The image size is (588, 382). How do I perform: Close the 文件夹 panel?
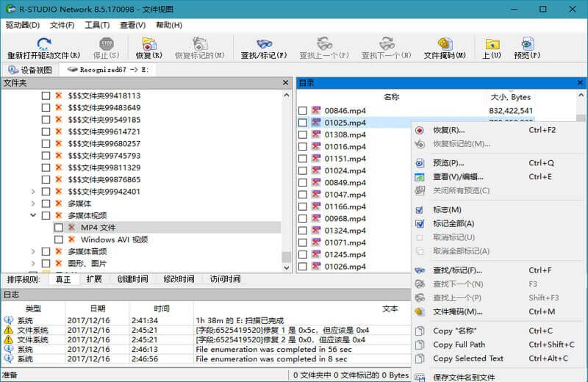pos(285,82)
